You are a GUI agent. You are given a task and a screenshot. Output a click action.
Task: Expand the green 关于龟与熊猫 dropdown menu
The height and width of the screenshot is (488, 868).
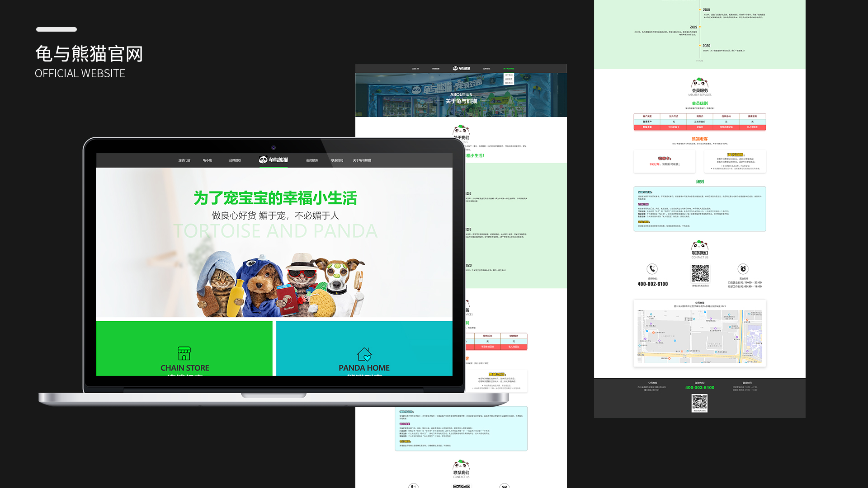[509, 69]
